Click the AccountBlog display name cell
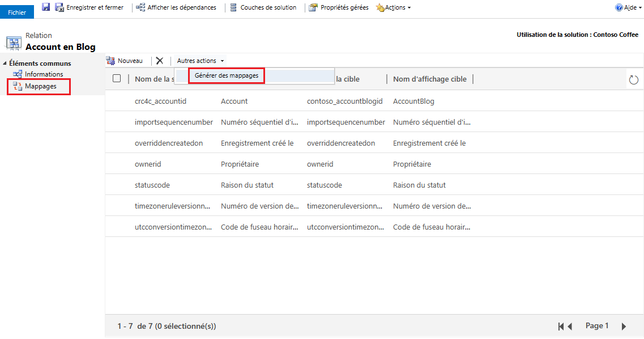The width and height of the screenshot is (644, 339). [x=413, y=101]
